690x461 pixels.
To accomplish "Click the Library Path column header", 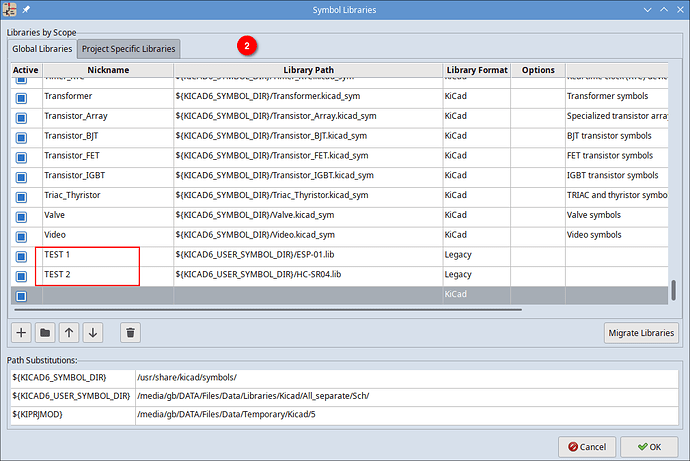I will point(308,70).
